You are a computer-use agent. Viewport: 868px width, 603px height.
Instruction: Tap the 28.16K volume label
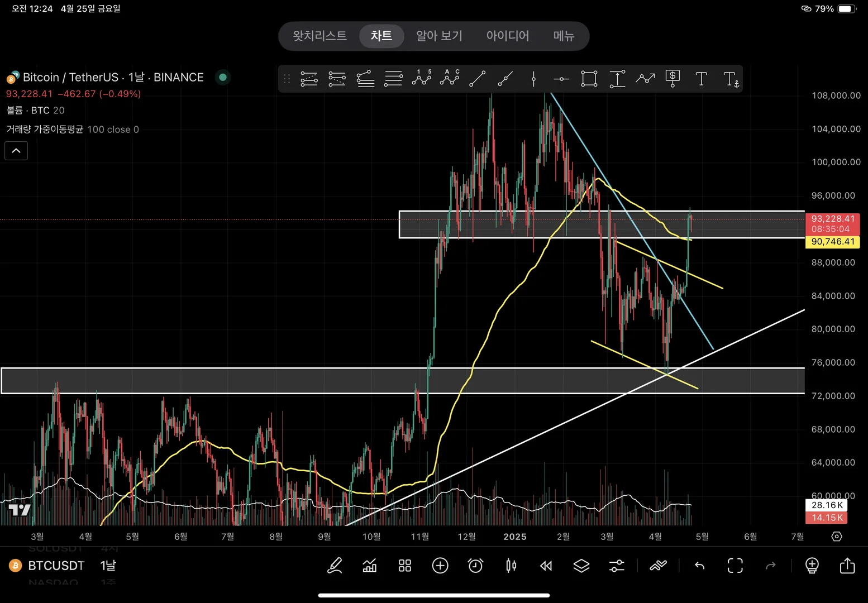(827, 505)
